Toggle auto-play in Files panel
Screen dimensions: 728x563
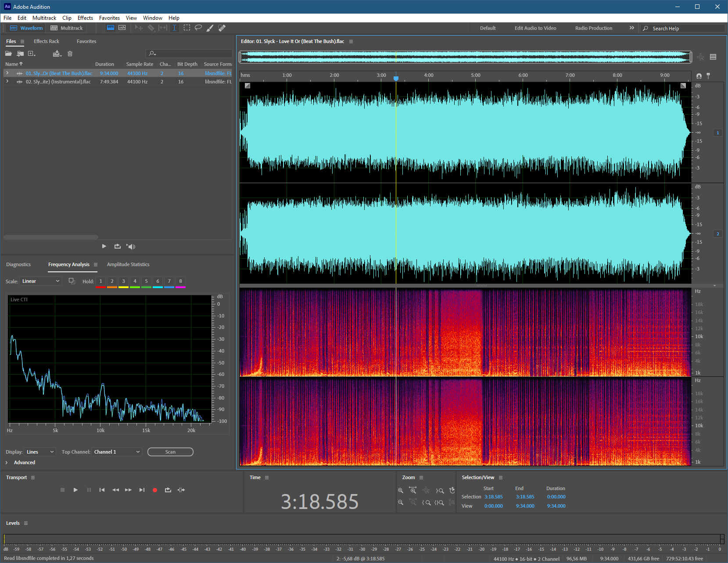[x=131, y=246]
